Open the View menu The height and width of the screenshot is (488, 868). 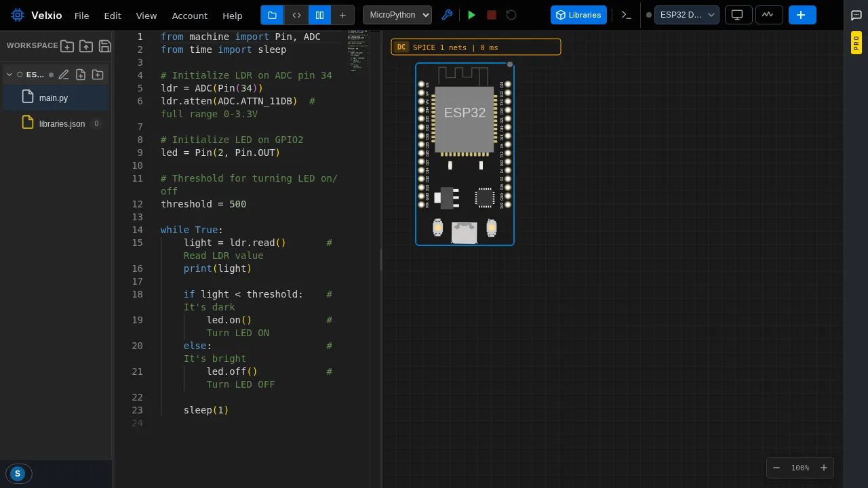146,16
